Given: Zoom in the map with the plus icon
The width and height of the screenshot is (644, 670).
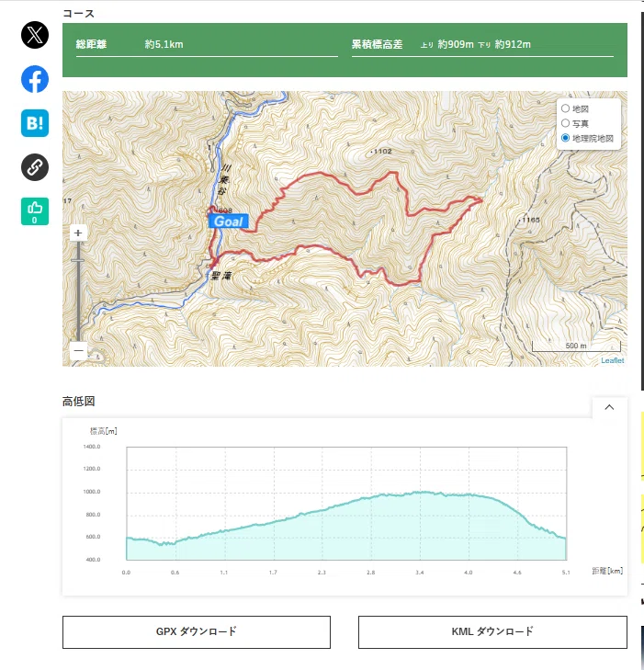Looking at the screenshot, I should 78,233.
